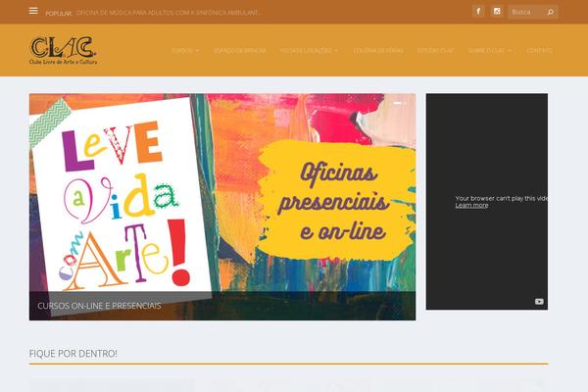Open the Estúdio CLAC menu item
The width and height of the screenshot is (588, 392).
[x=436, y=50]
